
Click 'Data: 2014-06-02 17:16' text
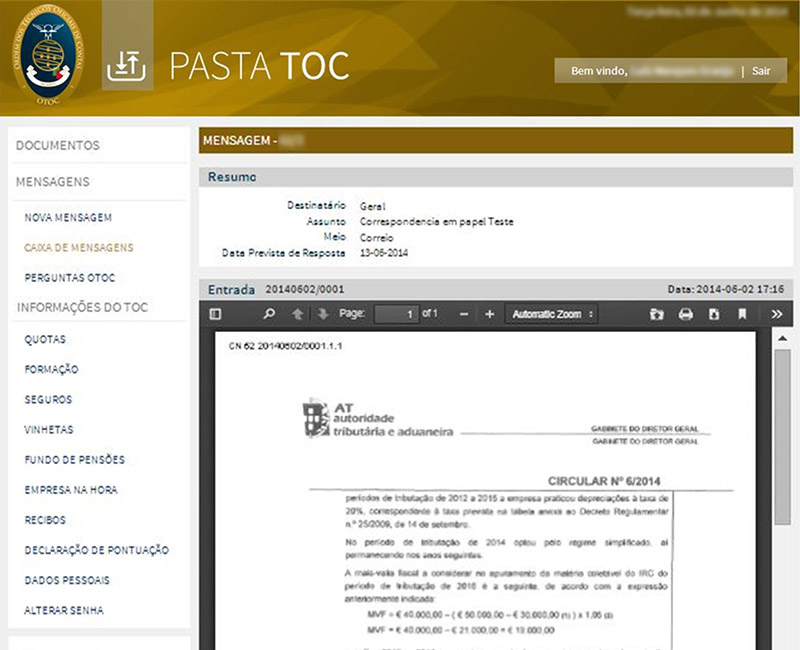[x=726, y=289]
